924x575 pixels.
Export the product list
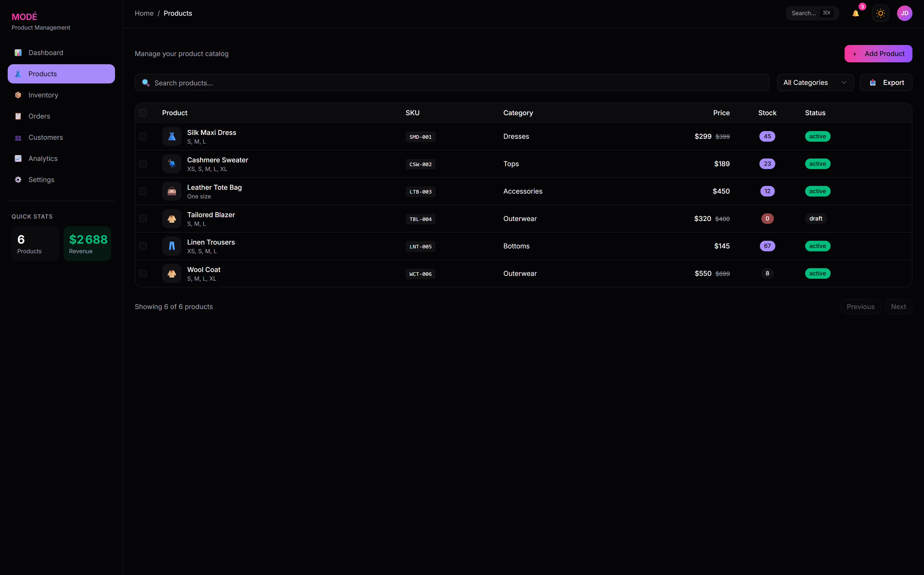[886, 82]
